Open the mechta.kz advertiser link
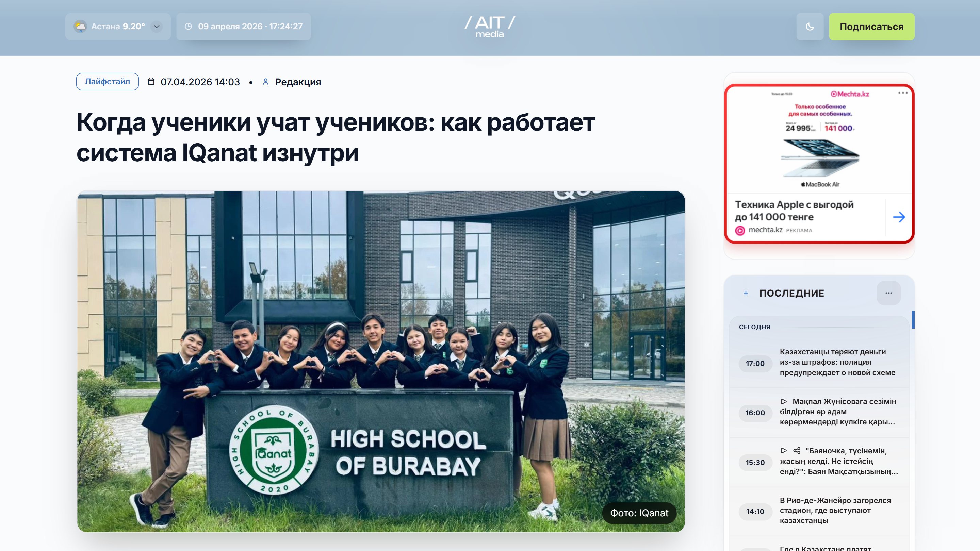 765,230
